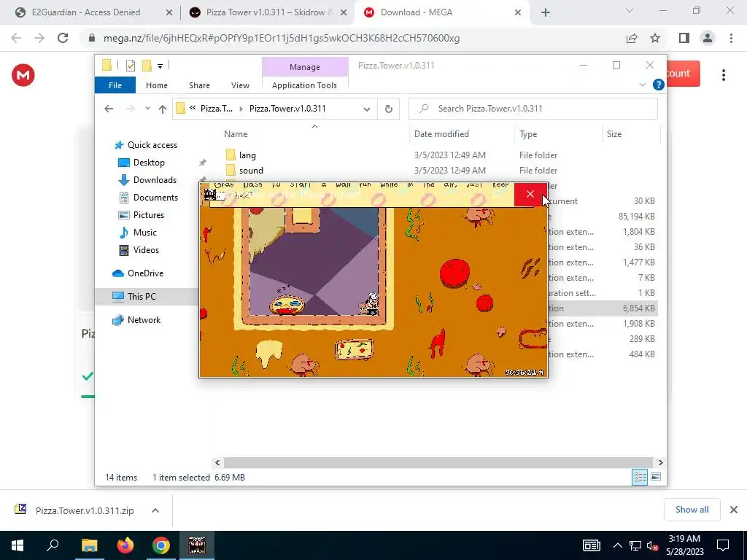Open File Explorer from taskbar

point(89,545)
